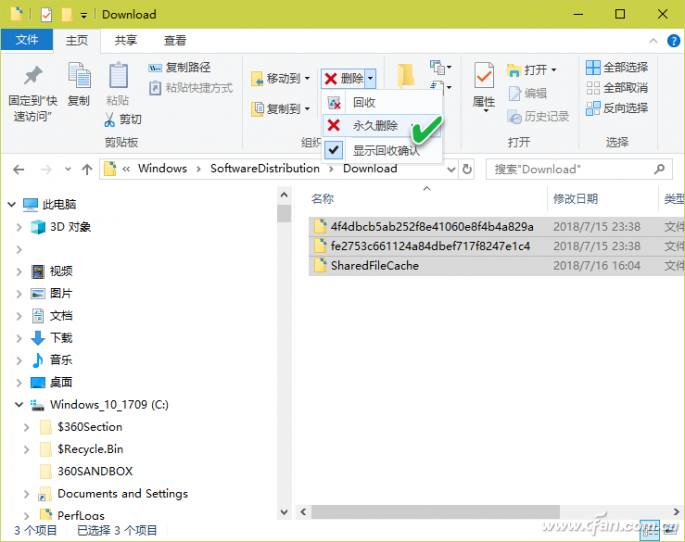
Task: Click Paste shortcut option
Action: 191,88
